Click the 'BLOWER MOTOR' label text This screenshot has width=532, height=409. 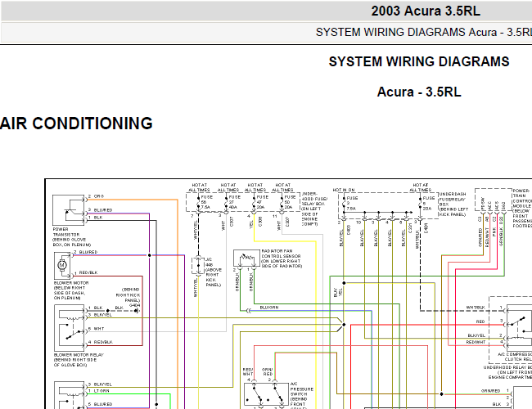pyautogui.click(x=71, y=283)
